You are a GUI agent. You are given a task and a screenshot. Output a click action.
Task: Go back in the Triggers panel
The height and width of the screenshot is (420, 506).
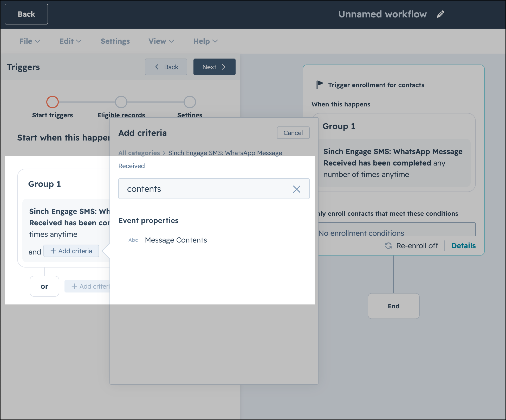[x=166, y=67]
